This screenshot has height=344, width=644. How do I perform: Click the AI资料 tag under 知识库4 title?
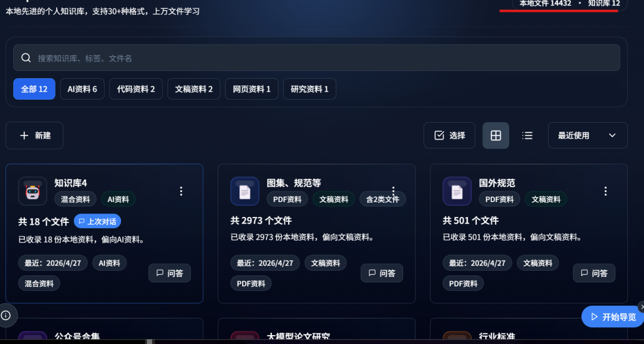point(118,199)
